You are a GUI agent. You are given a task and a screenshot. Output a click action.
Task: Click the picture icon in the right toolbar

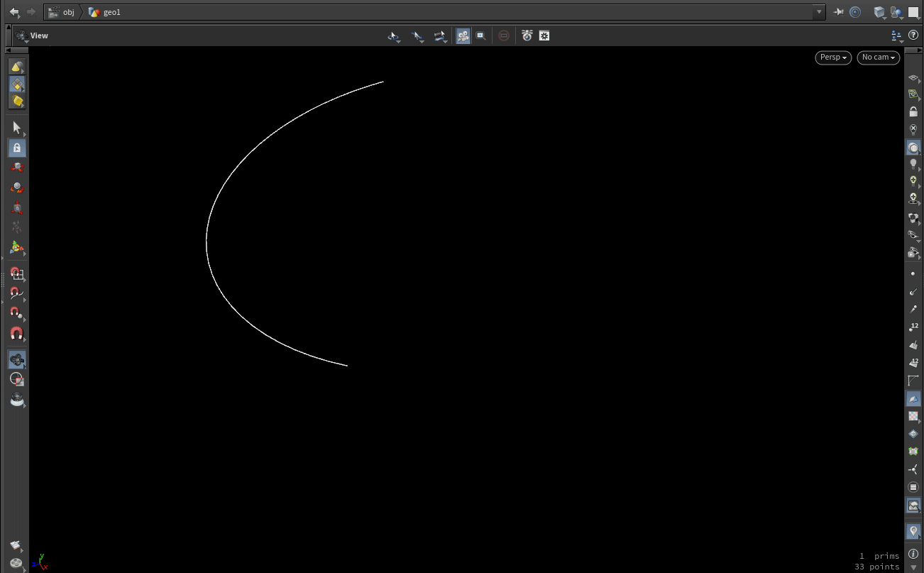point(913,506)
